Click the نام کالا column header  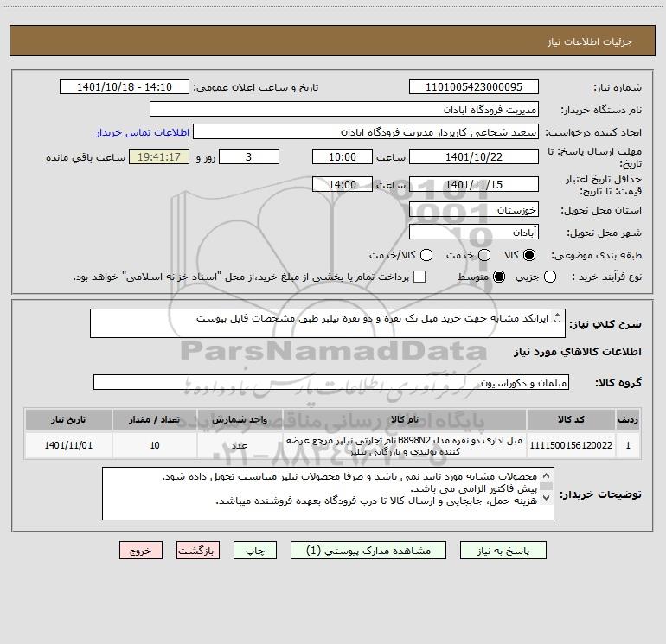pos(405,419)
